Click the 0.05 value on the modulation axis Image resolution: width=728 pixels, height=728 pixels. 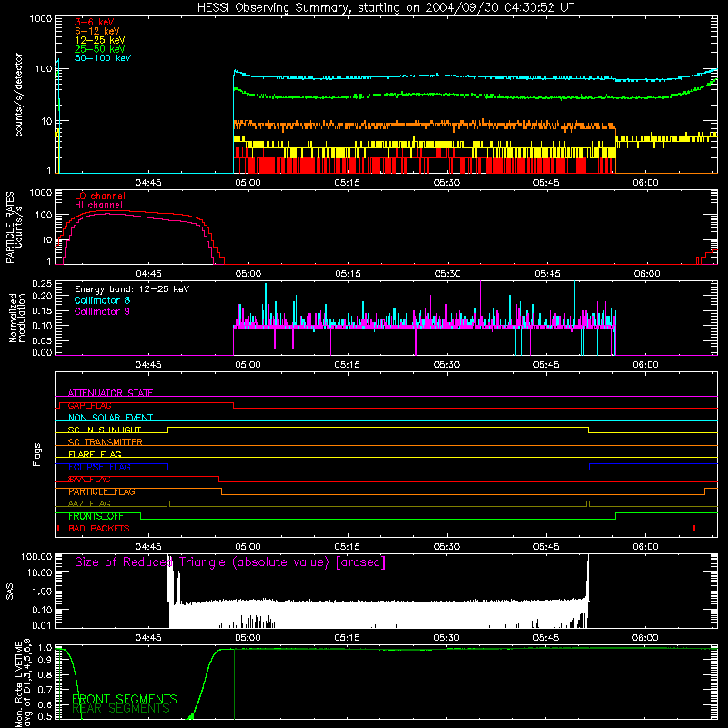[x=42, y=340]
